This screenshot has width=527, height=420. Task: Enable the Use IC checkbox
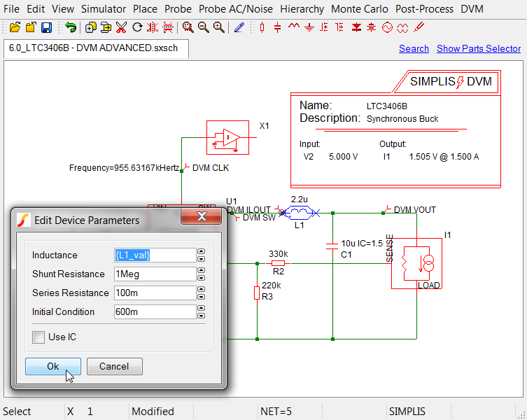click(x=38, y=337)
